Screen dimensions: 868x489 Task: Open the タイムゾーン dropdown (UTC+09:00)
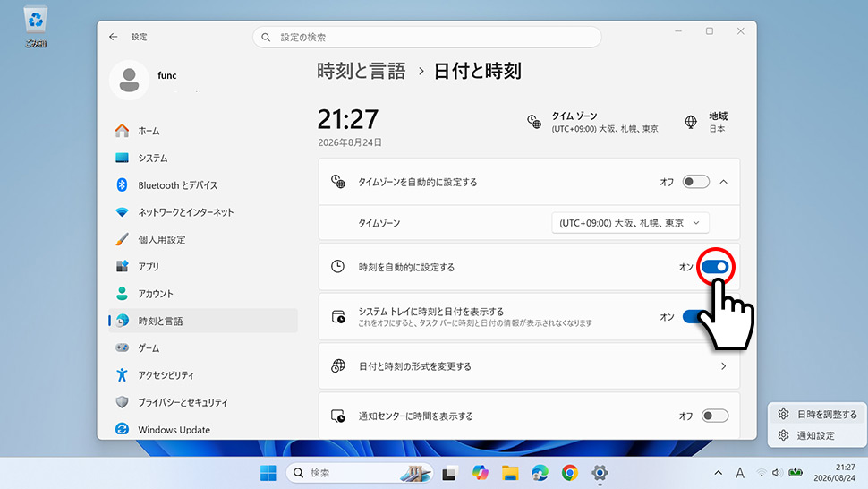[630, 223]
